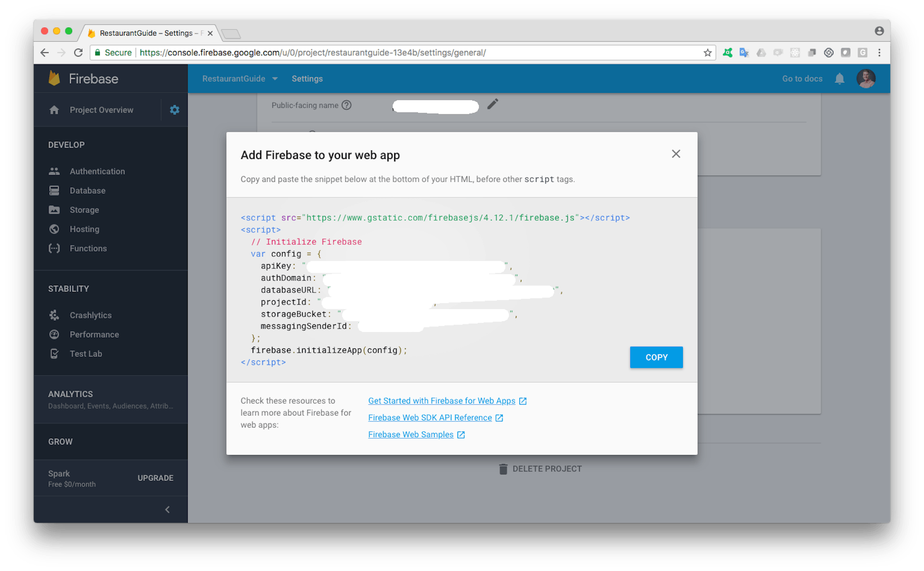
Task: Open Chrome's three-dot menu
Action: coord(879,52)
